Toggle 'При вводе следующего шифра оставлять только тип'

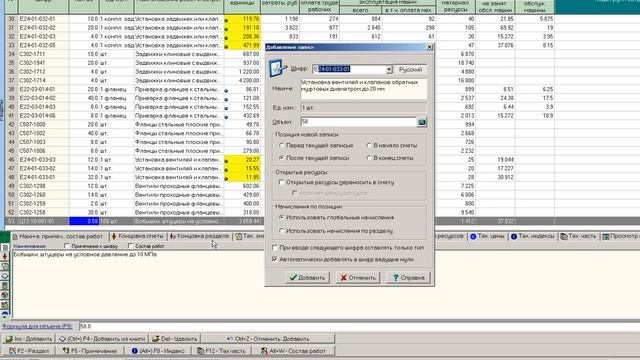pyautogui.click(x=275, y=247)
